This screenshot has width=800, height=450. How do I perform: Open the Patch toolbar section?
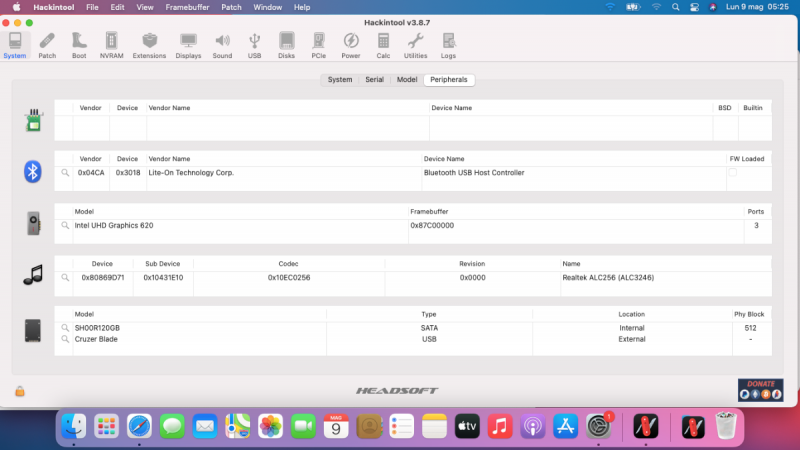click(x=47, y=45)
